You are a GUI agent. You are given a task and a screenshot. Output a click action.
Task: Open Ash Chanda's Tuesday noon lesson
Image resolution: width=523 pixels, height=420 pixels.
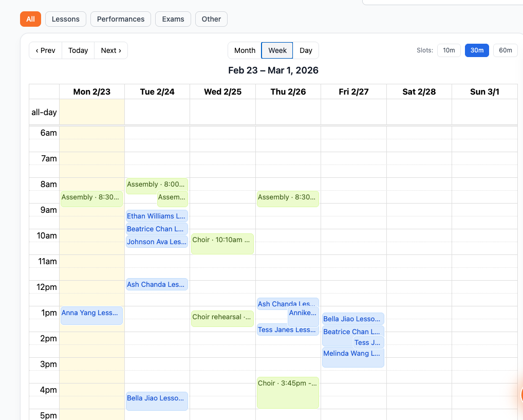click(x=156, y=284)
